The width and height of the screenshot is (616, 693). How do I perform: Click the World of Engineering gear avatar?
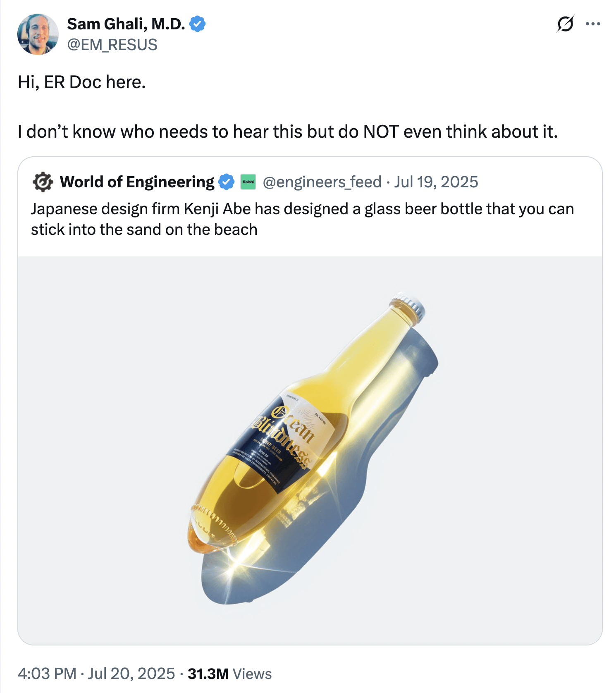pos(43,182)
